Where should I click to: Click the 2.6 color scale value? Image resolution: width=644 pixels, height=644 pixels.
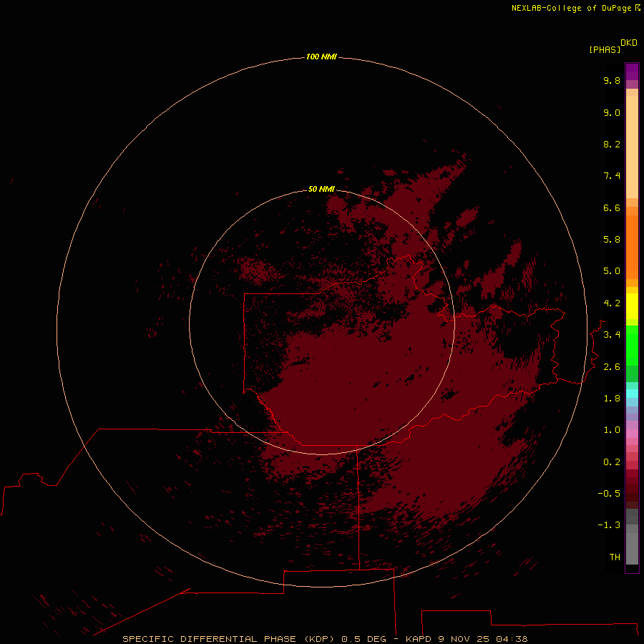(612, 367)
